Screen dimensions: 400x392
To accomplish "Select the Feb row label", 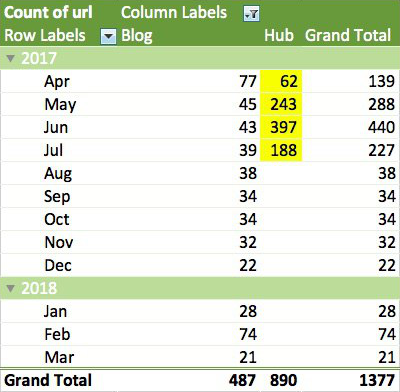I will click(57, 334).
